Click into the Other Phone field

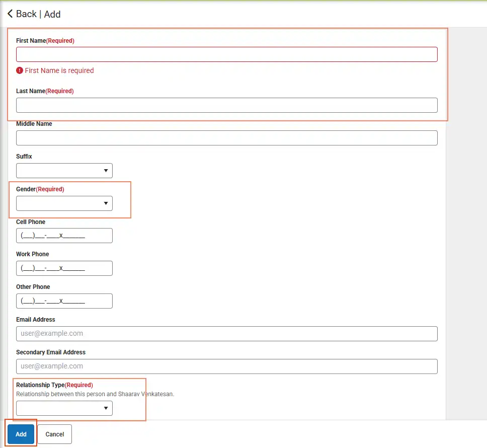[x=64, y=301]
